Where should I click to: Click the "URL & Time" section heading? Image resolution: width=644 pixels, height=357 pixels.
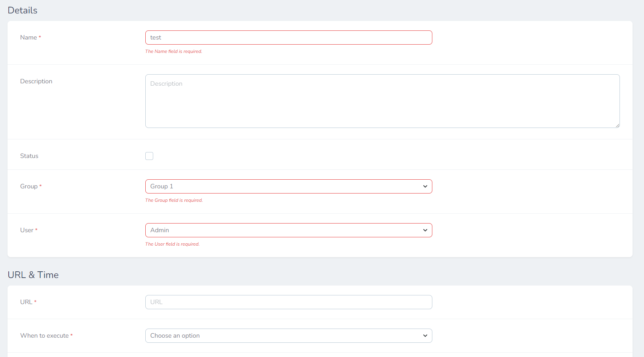(x=33, y=274)
